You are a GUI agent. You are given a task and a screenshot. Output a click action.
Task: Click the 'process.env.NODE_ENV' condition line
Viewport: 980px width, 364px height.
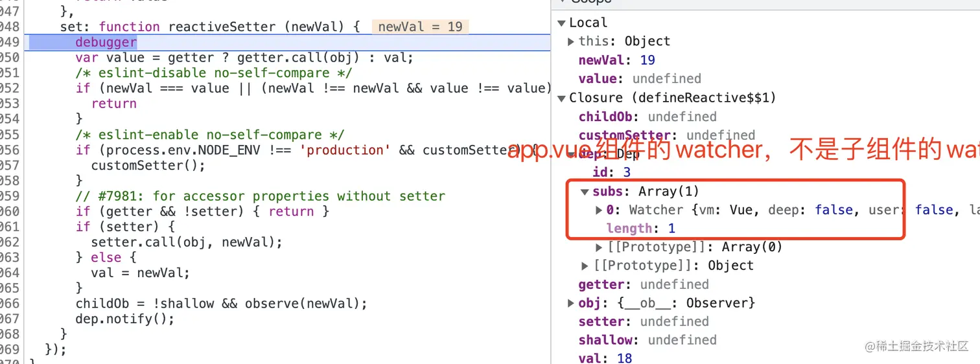coord(306,150)
